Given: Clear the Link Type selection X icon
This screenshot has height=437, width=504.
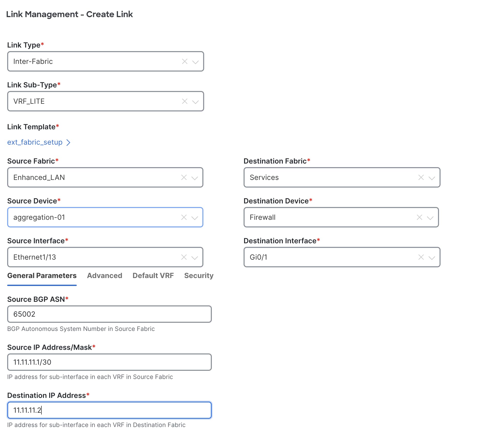Looking at the screenshot, I should click(x=184, y=61).
